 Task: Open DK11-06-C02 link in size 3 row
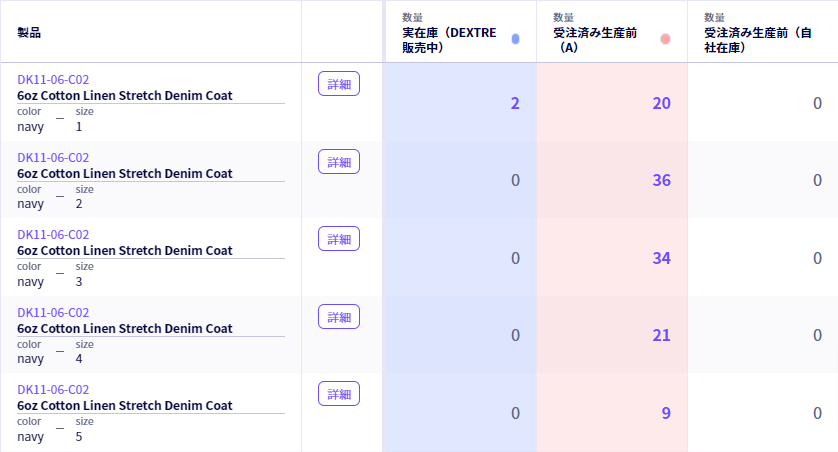point(53,235)
